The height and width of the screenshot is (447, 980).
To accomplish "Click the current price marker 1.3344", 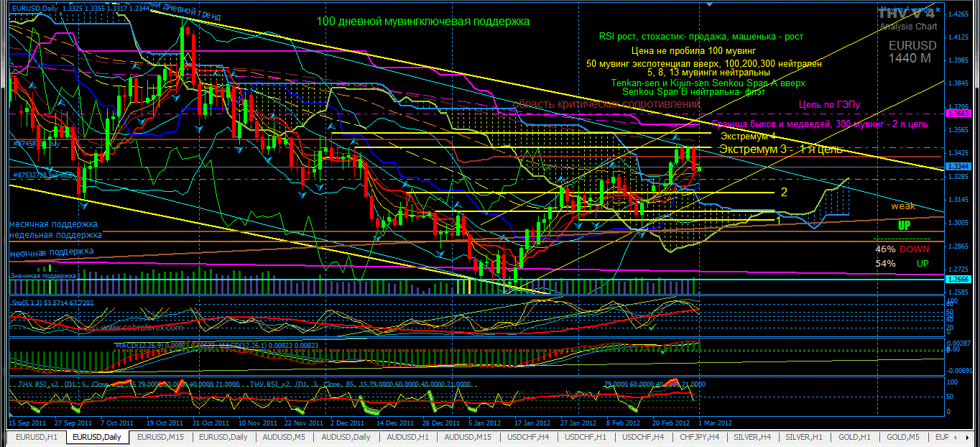I will click(958, 166).
